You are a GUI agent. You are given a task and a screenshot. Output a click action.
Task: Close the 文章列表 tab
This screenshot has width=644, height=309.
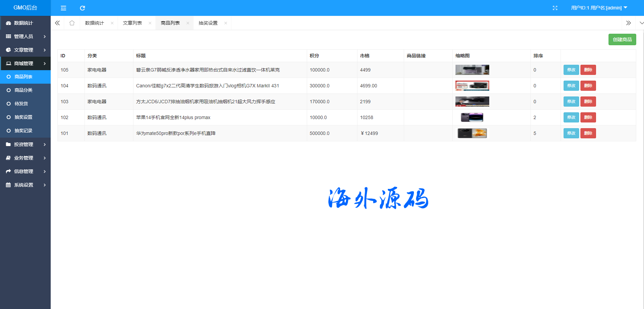150,23
